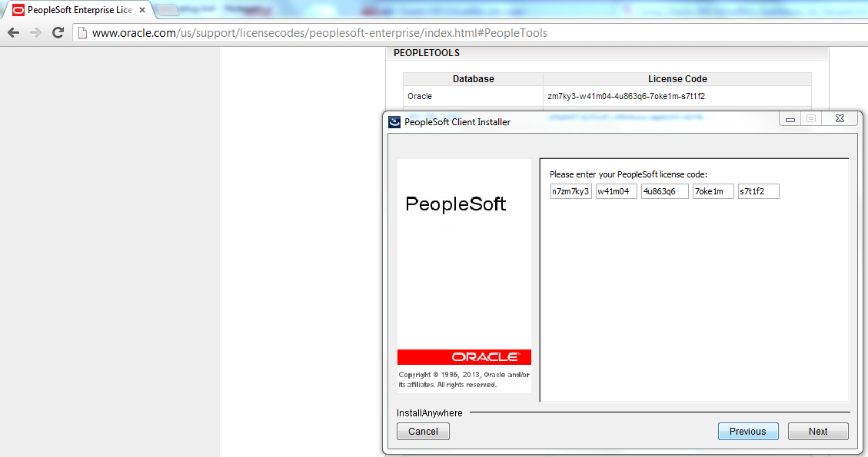Click the License Code column header
This screenshot has width=868, height=457.
(x=677, y=79)
